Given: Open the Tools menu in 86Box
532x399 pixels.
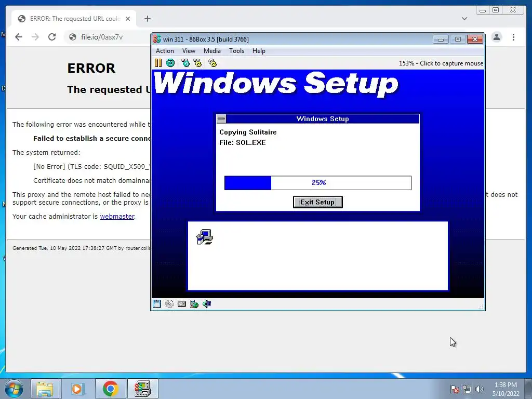Looking at the screenshot, I should (236, 51).
